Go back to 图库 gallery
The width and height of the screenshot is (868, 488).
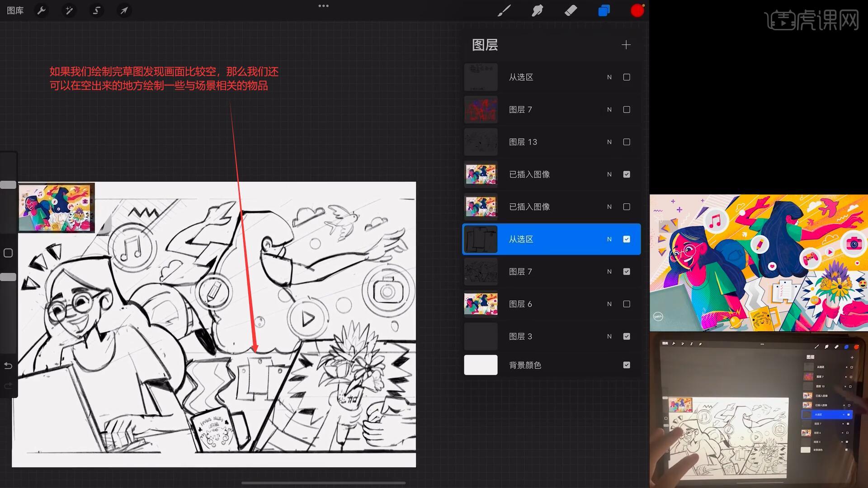(15, 10)
